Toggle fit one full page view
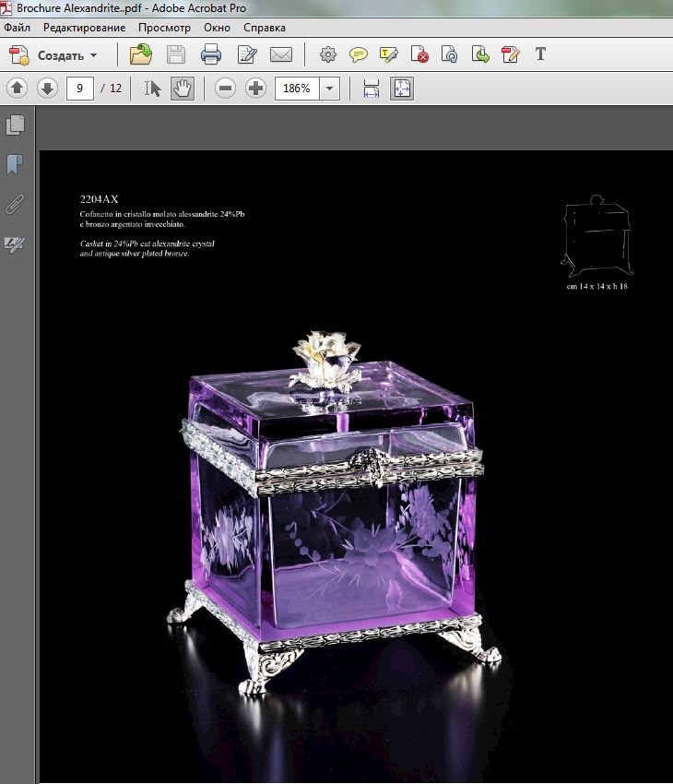 pyautogui.click(x=402, y=89)
